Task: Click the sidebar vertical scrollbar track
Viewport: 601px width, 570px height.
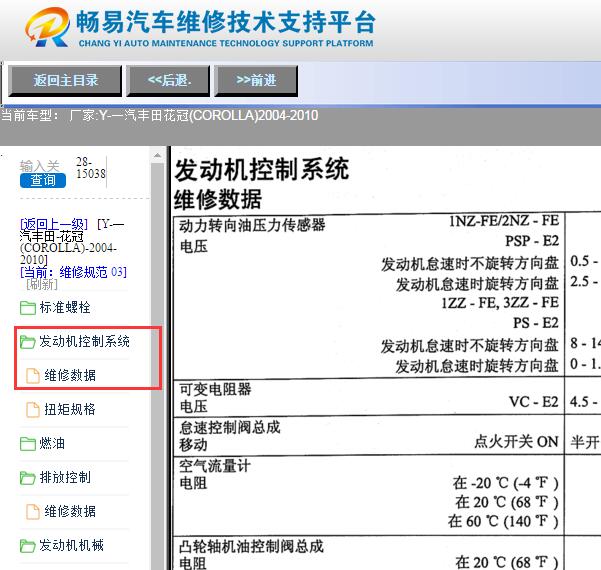Action: (x=157, y=364)
